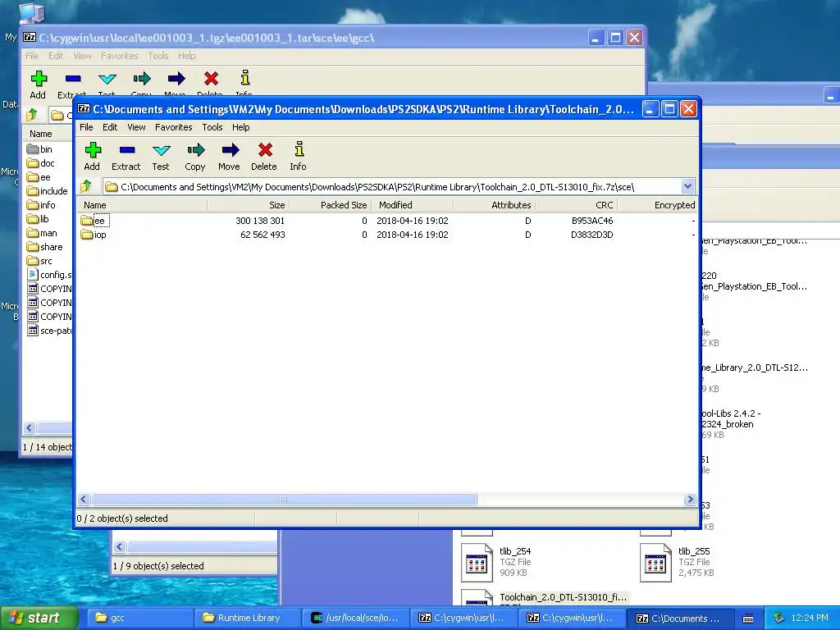840x630 pixels.
Task: Select the src folder in gcc window
Action: (x=39, y=261)
